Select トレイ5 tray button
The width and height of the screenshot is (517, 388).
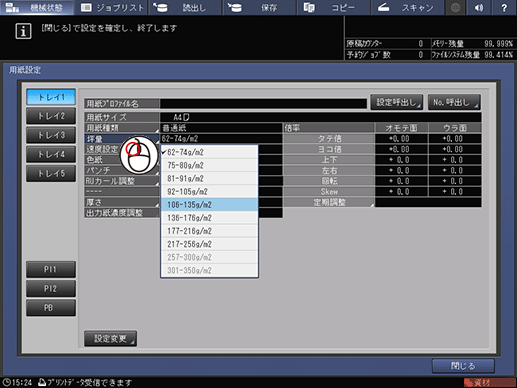(51, 173)
